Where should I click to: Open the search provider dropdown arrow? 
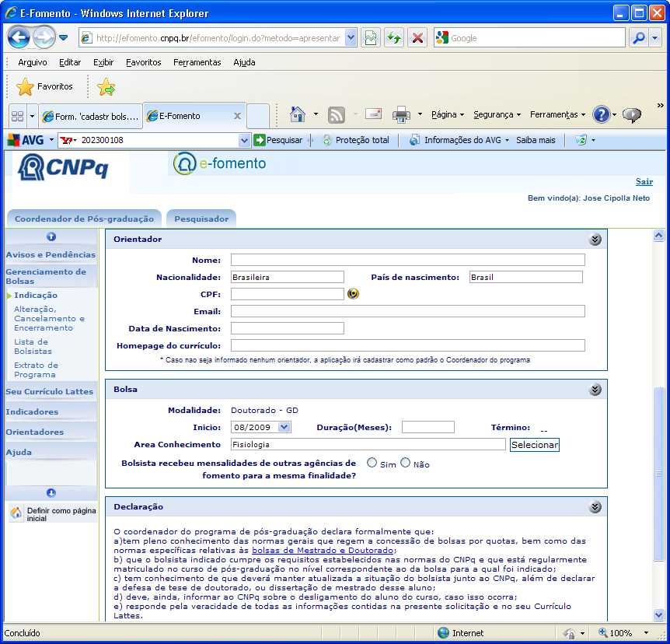[x=654, y=38]
